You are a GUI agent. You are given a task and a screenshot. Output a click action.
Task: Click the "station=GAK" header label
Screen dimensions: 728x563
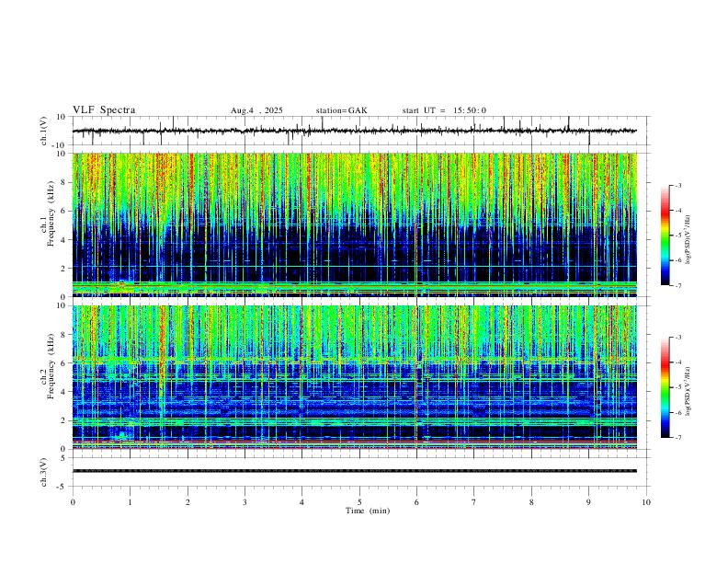point(342,110)
